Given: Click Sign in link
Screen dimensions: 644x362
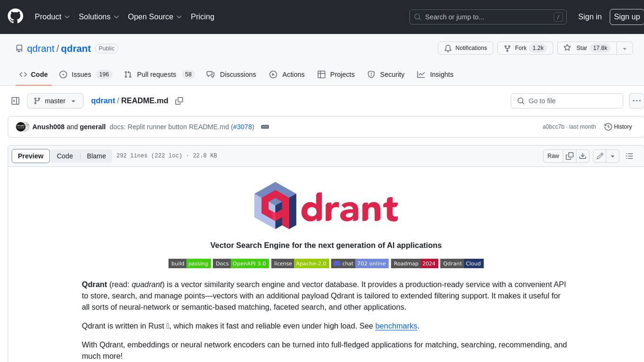Looking at the screenshot, I should pos(590,17).
